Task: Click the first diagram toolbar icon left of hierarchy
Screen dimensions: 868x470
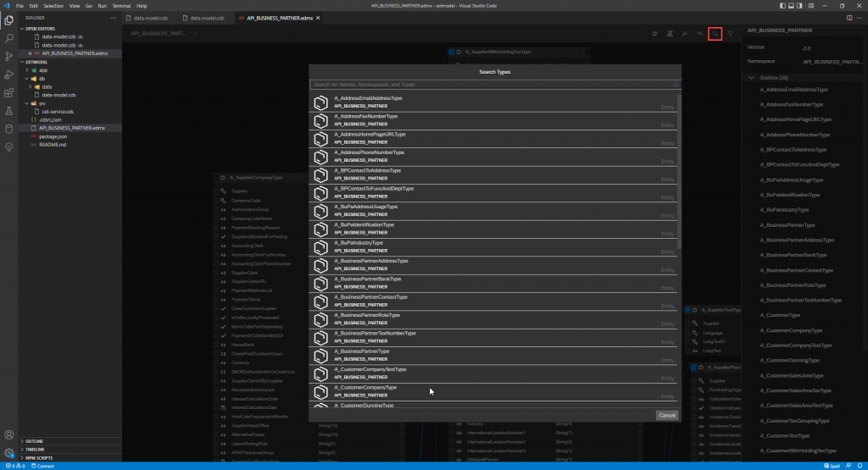Action: pos(655,34)
